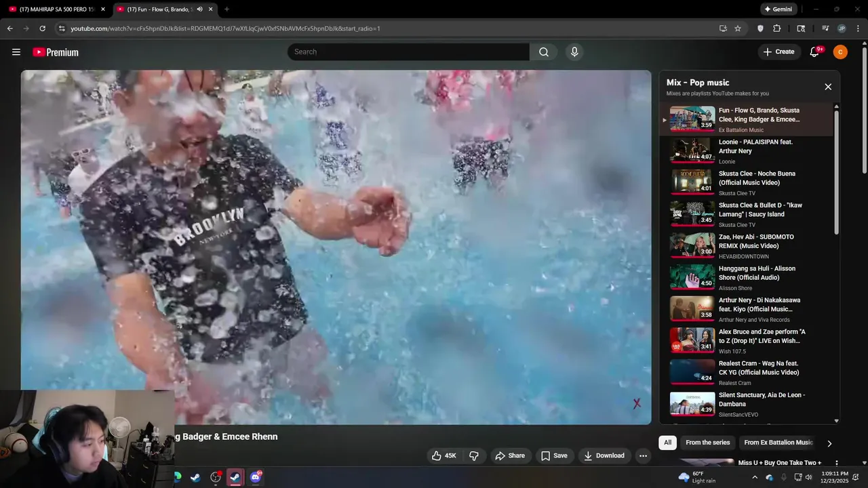The image size is (868, 488).
Task: Click the YouTube search input field
Action: point(409,52)
